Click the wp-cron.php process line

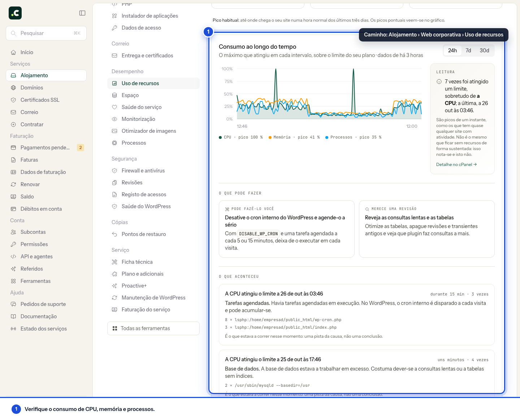click(x=283, y=320)
